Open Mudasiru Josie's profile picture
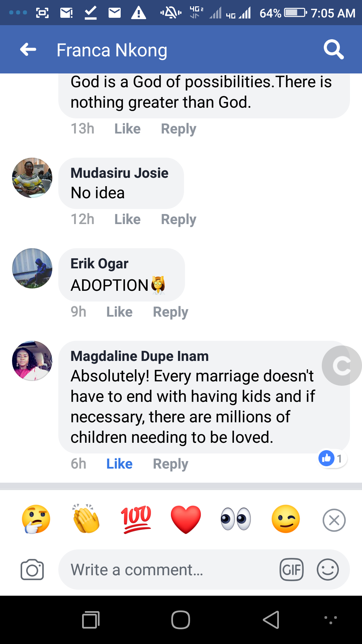This screenshot has height=644, width=362. pyautogui.click(x=32, y=178)
